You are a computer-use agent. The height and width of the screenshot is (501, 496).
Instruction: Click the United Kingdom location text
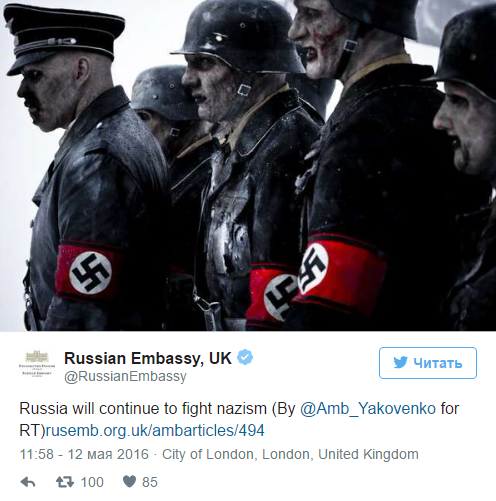(368, 454)
